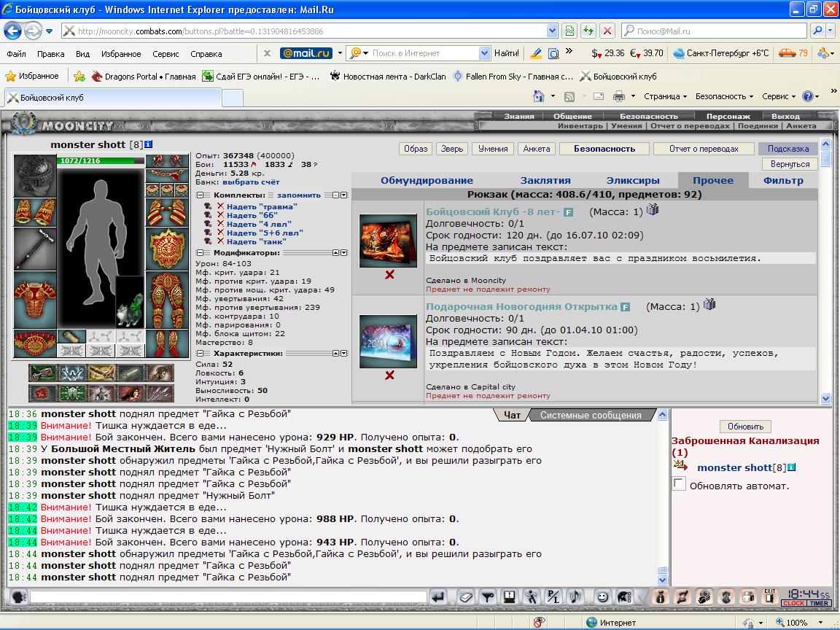Click the IE refresh icon
The image size is (840, 630).
pos(588,31)
